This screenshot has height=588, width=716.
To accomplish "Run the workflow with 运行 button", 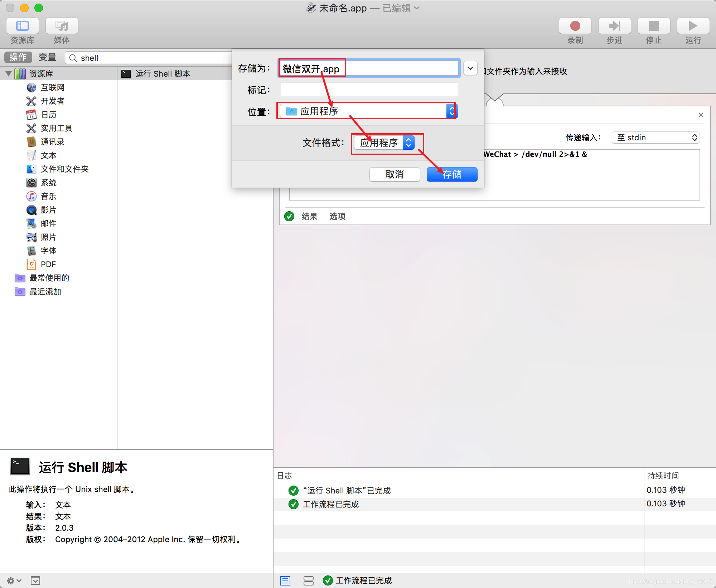I will [693, 26].
